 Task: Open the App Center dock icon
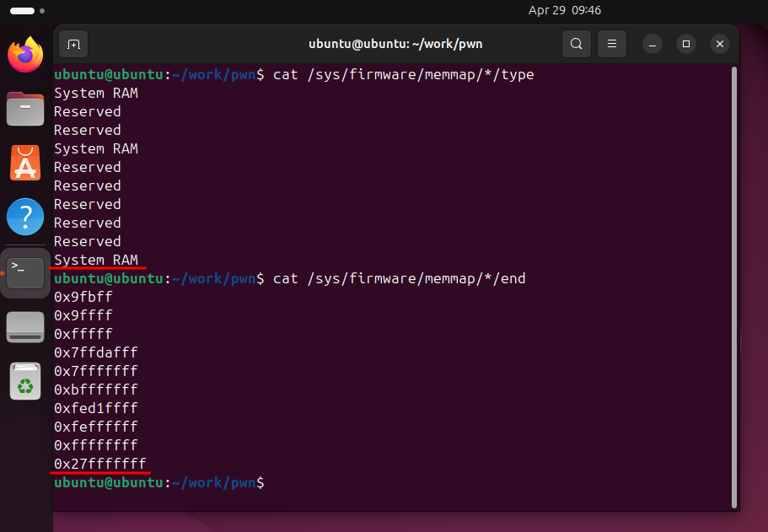coord(25,163)
